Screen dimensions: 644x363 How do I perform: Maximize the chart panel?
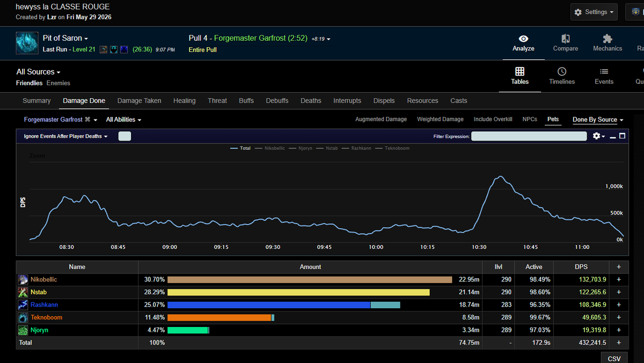[623, 136]
